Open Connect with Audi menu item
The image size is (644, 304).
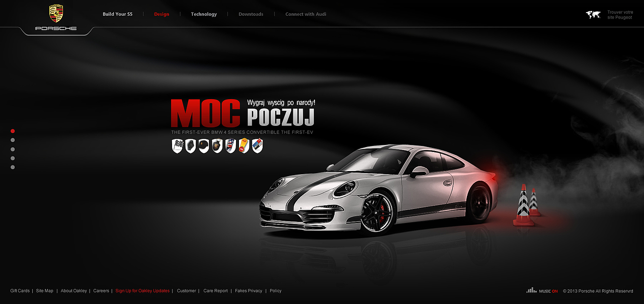tap(306, 14)
